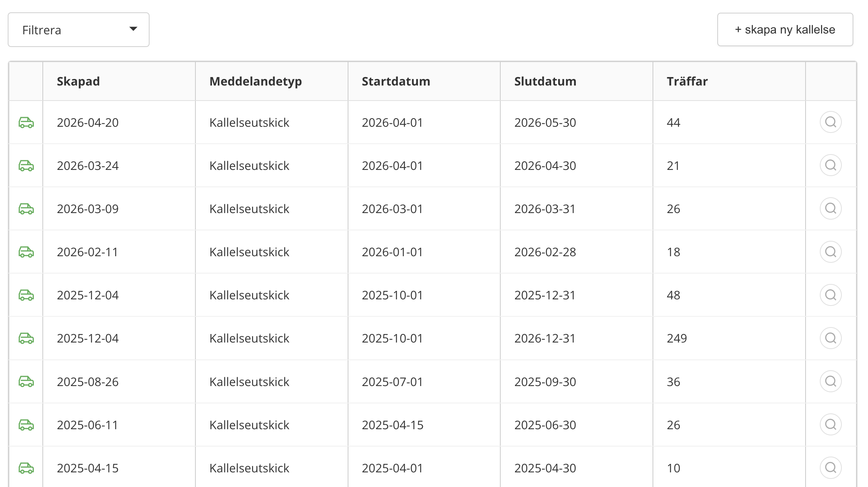Click the Skapad column header
The height and width of the screenshot is (487, 868).
78,81
